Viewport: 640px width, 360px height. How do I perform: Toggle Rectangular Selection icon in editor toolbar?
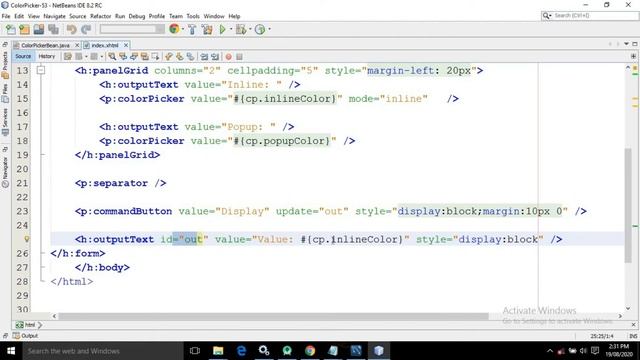[155, 57]
